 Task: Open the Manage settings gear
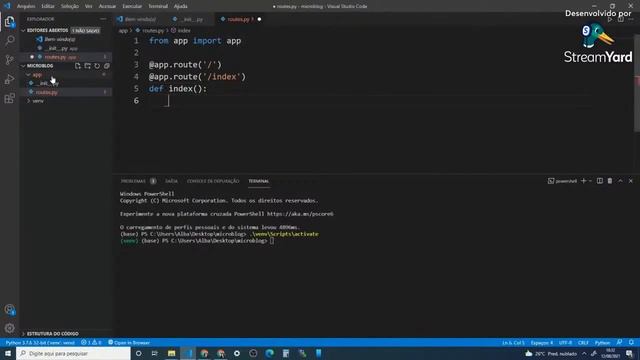(9, 328)
